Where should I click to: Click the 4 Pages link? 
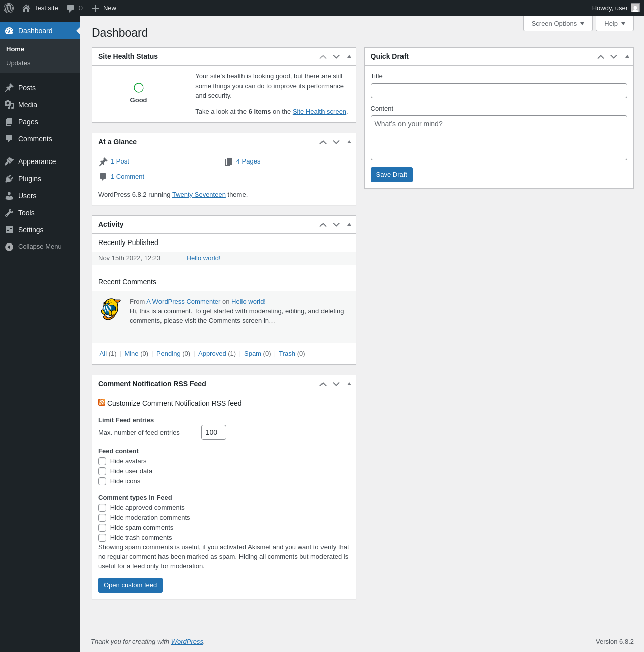click(248, 161)
